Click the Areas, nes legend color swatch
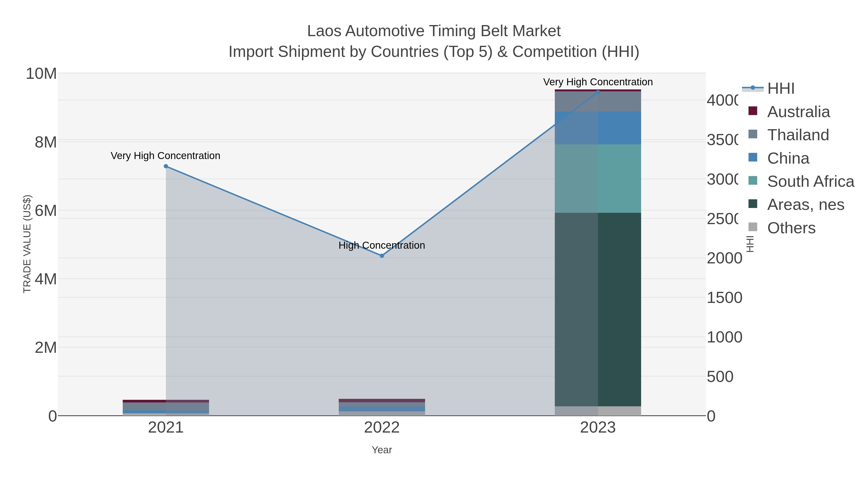Image resolution: width=868 pixels, height=488 pixels. [x=753, y=204]
